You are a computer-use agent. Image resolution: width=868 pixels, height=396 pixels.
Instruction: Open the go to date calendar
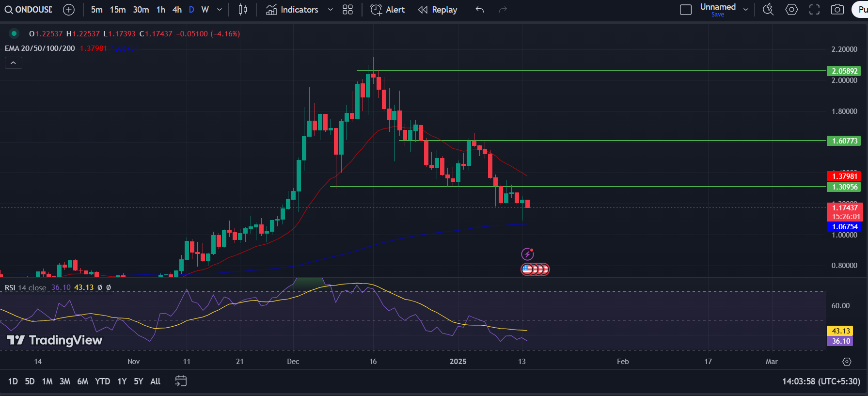pyautogui.click(x=181, y=381)
